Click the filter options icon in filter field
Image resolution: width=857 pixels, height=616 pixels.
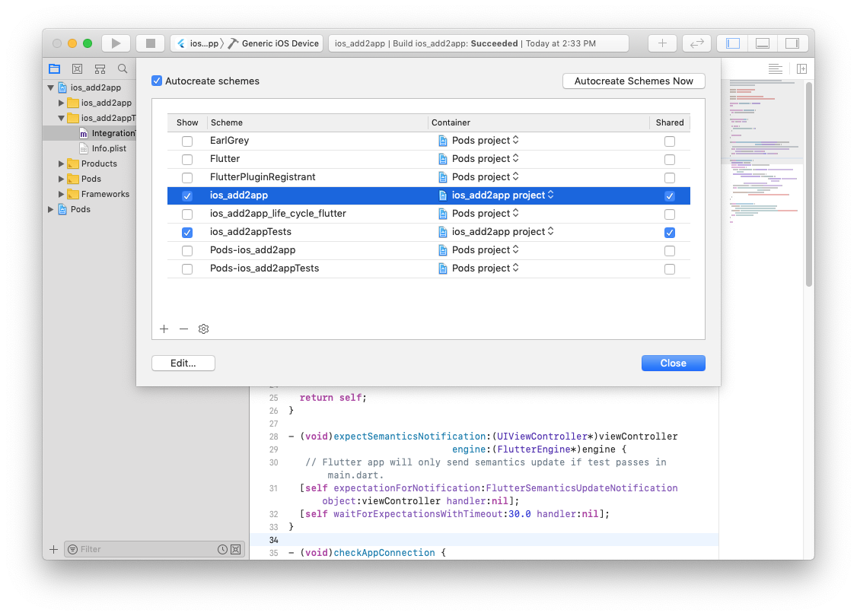[x=73, y=549]
